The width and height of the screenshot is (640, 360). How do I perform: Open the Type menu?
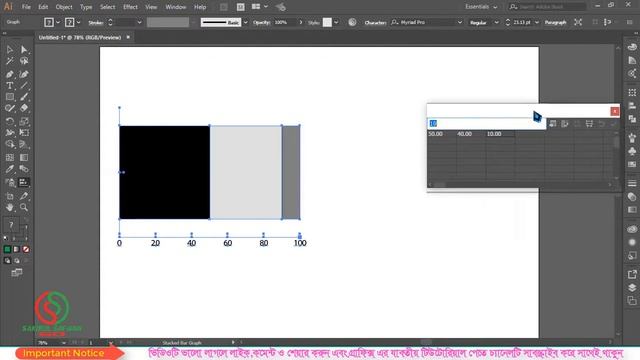(86, 7)
